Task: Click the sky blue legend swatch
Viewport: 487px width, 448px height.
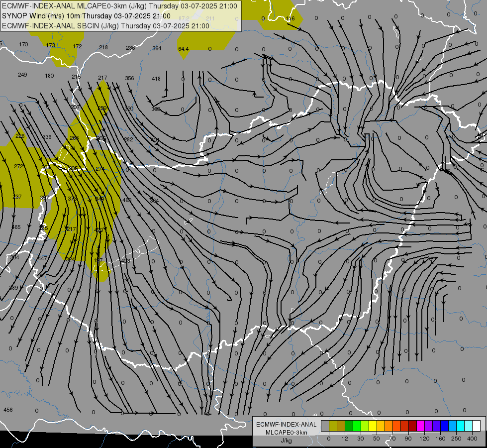Action: point(453,426)
